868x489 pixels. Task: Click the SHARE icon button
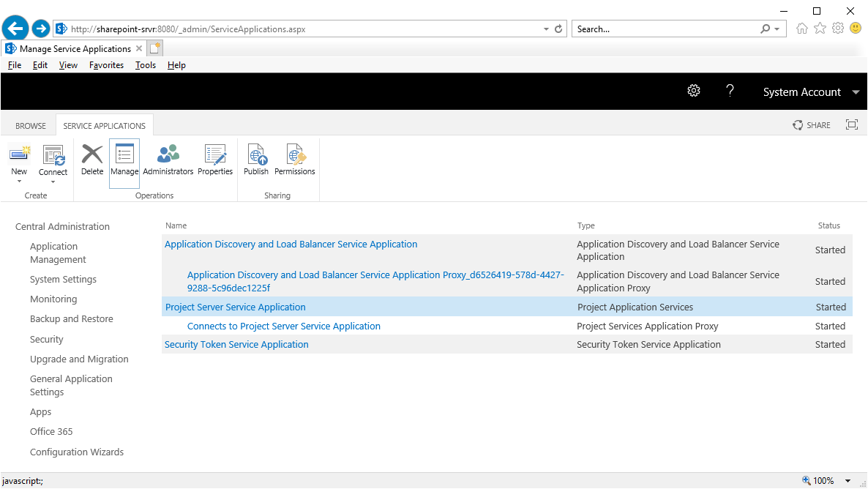pyautogui.click(x=812, y=125)
